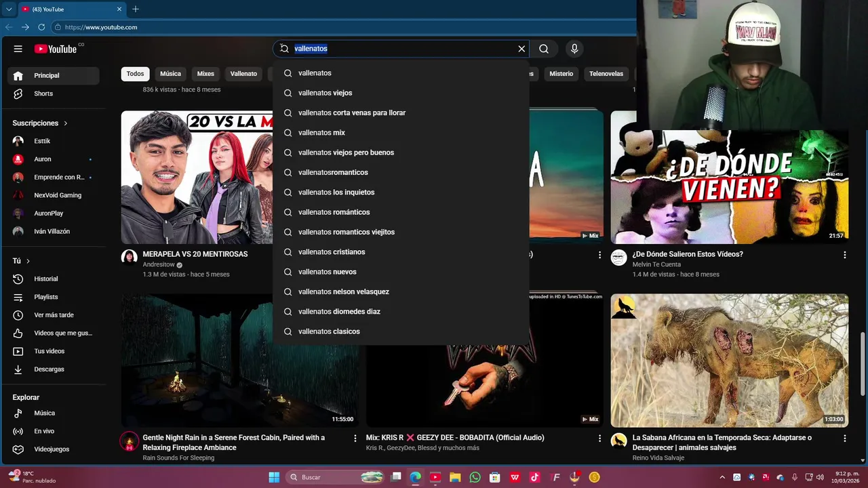868x488 pixels.
Task: Choose suggestion "vallenatos clasicos"
Action: 401,331
